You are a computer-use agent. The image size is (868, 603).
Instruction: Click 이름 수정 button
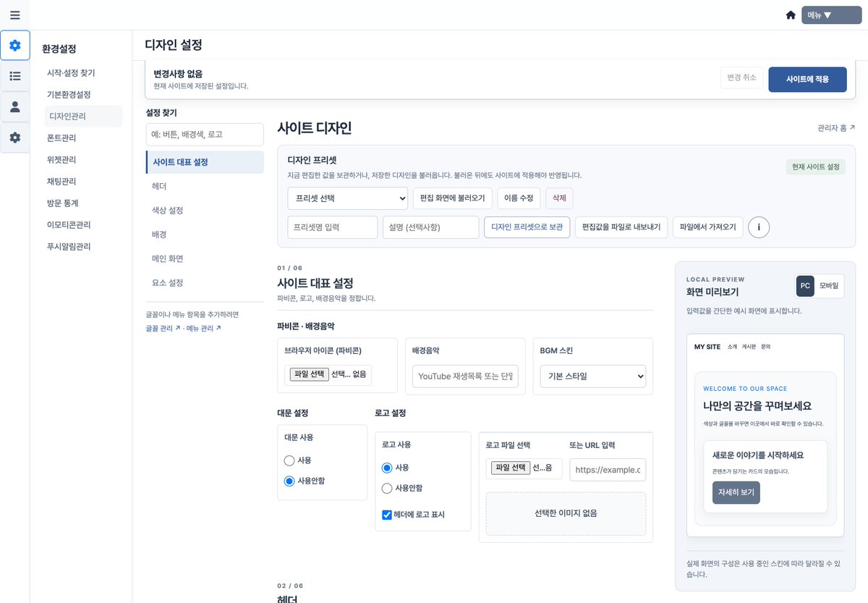point(519,198)
